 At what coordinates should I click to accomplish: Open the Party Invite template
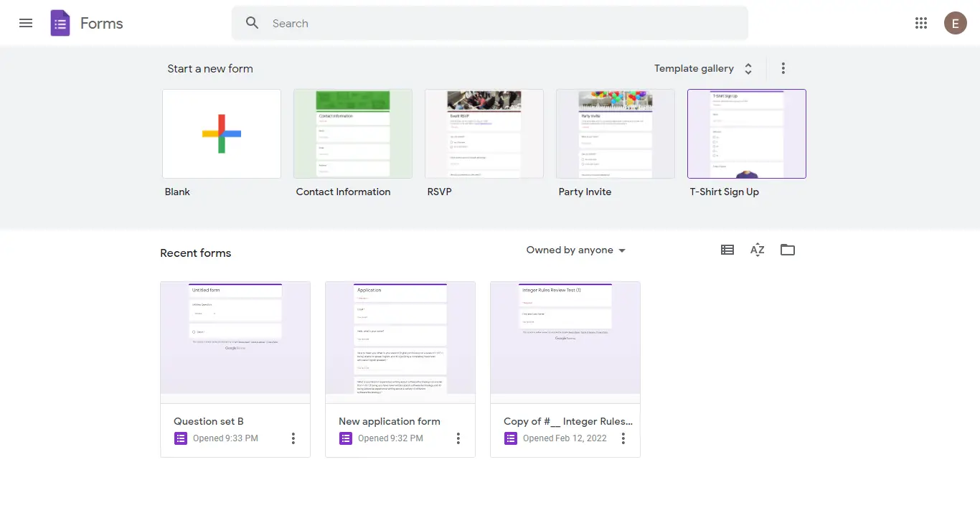616,133
